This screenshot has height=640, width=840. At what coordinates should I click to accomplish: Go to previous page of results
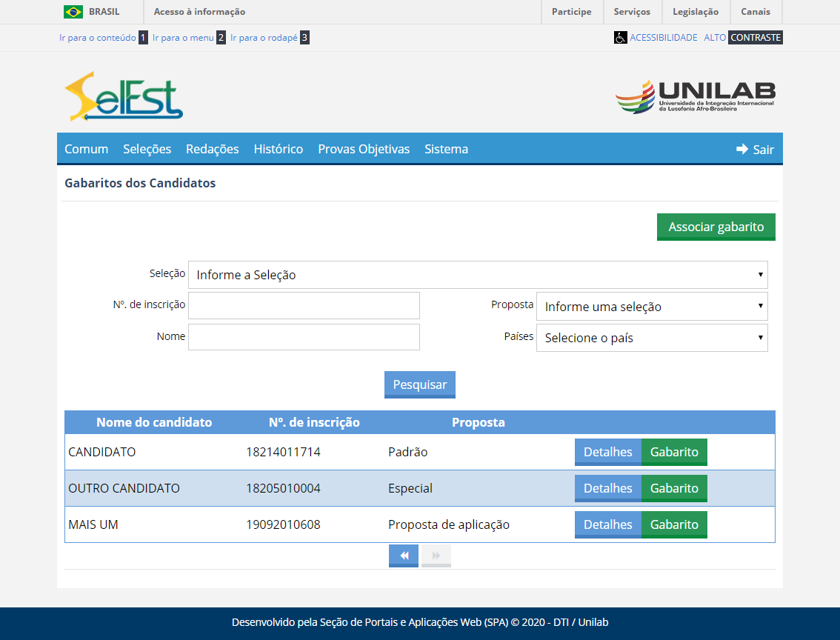pos(404,556)
